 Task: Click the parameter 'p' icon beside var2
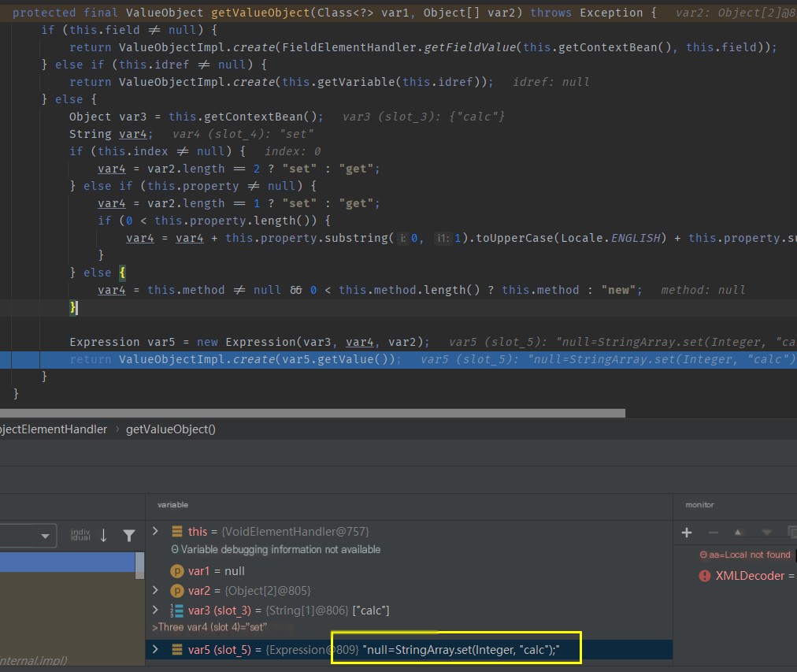(x=177, y=591)
